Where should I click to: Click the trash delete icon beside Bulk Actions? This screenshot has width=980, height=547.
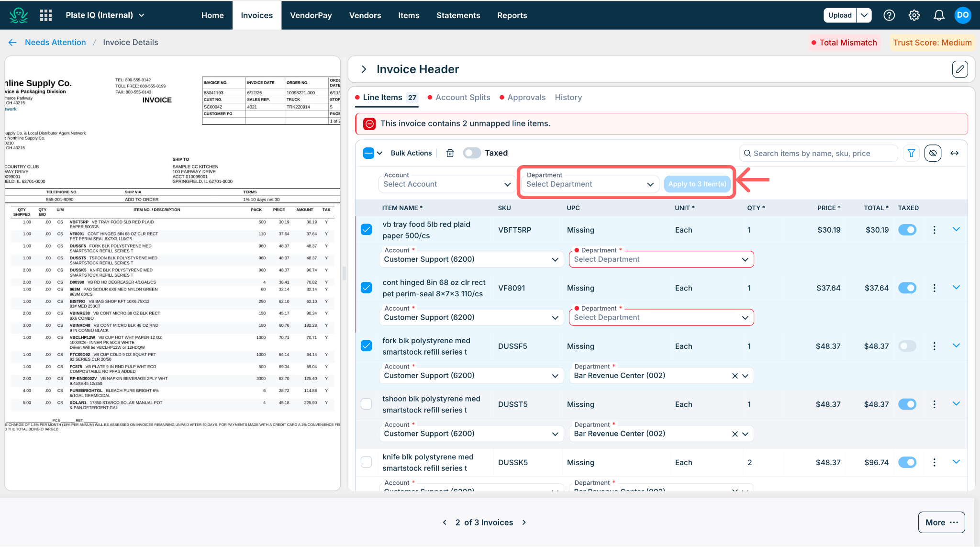(x=450, y=153)
